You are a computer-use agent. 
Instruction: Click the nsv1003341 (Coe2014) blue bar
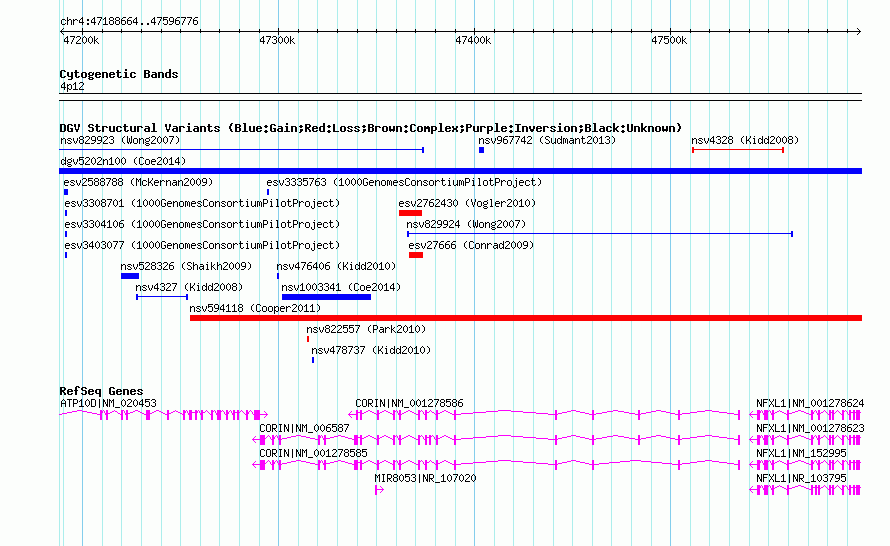click(326, 297)
